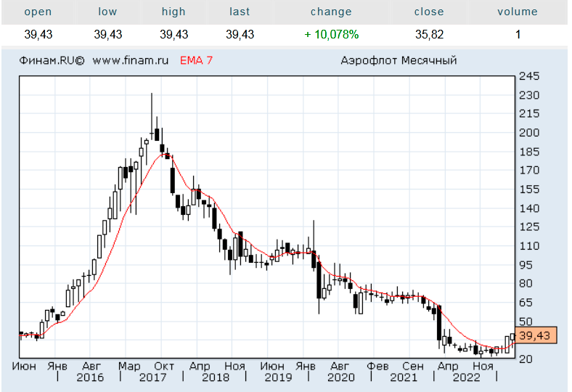Screen dimensions: 572x392
Task: Click the 'last' column header
Action: pos(240,12)
